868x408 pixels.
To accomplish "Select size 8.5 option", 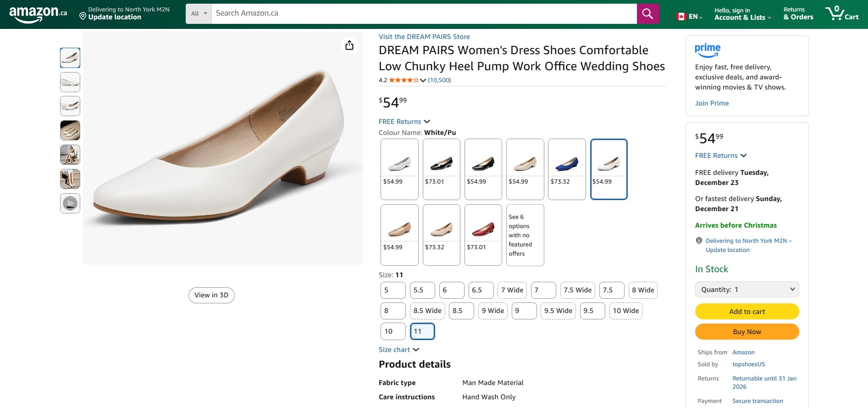I will (x=461, y=311).
